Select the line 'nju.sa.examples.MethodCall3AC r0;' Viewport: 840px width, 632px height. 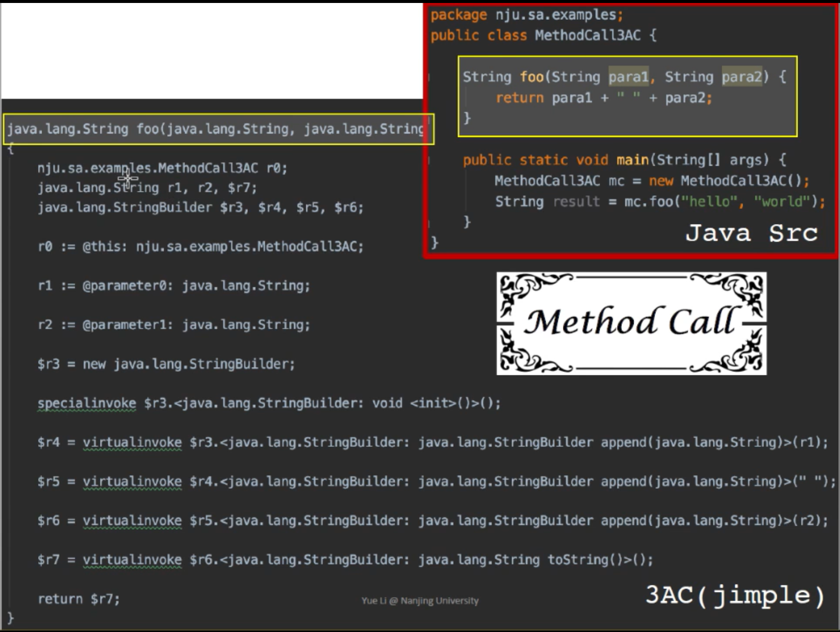tap(162, 168)
